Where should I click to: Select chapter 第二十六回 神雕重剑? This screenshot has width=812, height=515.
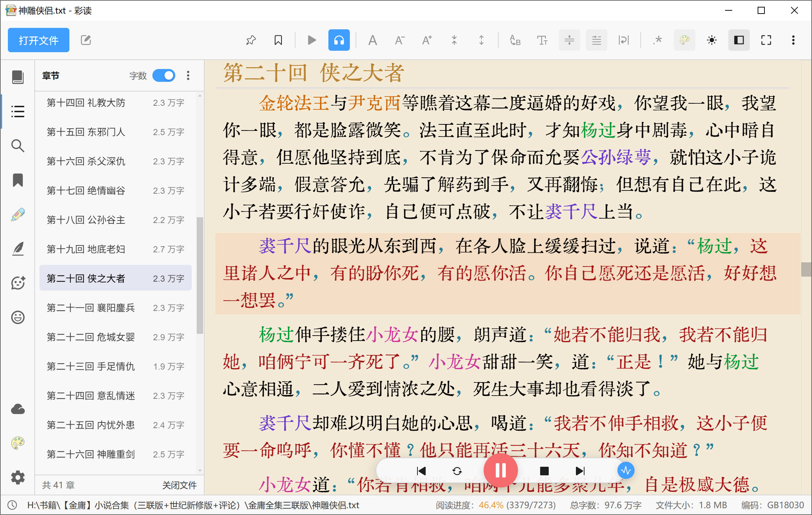tap(116, 454)
